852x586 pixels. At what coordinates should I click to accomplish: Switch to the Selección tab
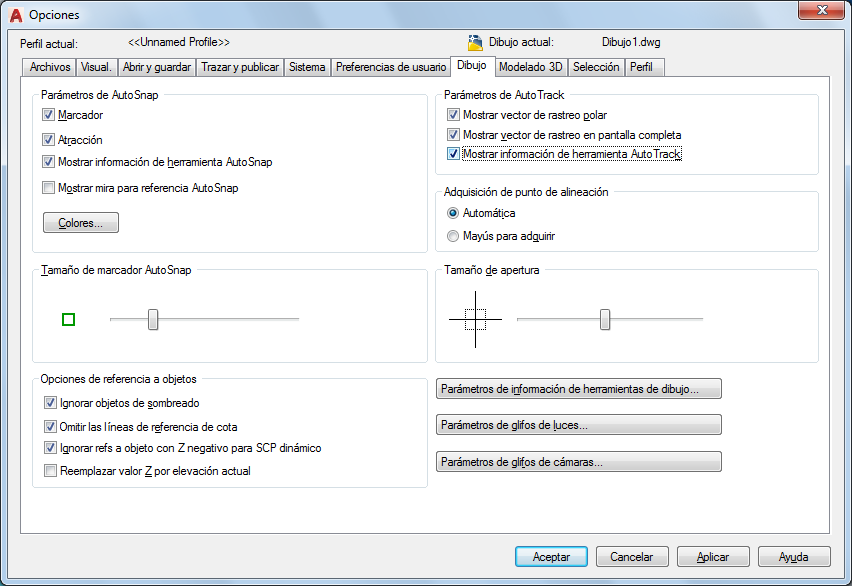tap(596, 67)
